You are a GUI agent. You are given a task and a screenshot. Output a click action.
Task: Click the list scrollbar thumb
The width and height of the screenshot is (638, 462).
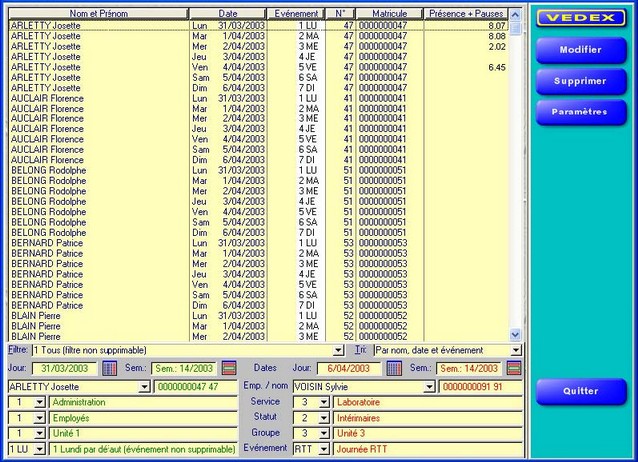(x=515, y=28)
